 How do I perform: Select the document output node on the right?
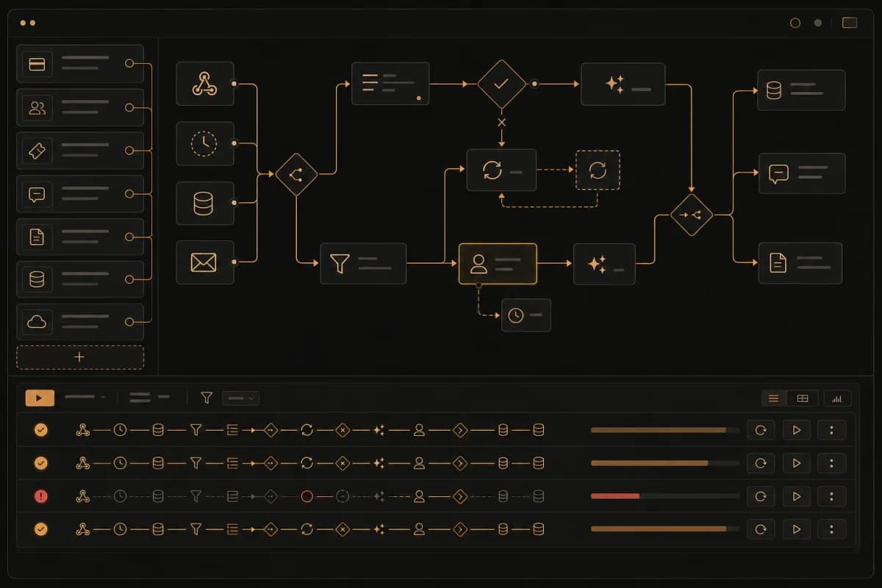pos(800,262)
